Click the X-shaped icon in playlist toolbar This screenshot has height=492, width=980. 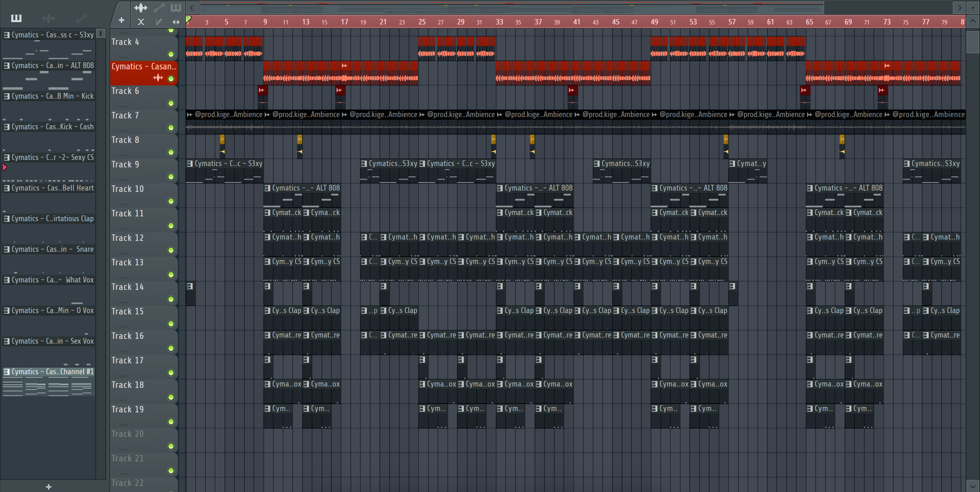141,22
